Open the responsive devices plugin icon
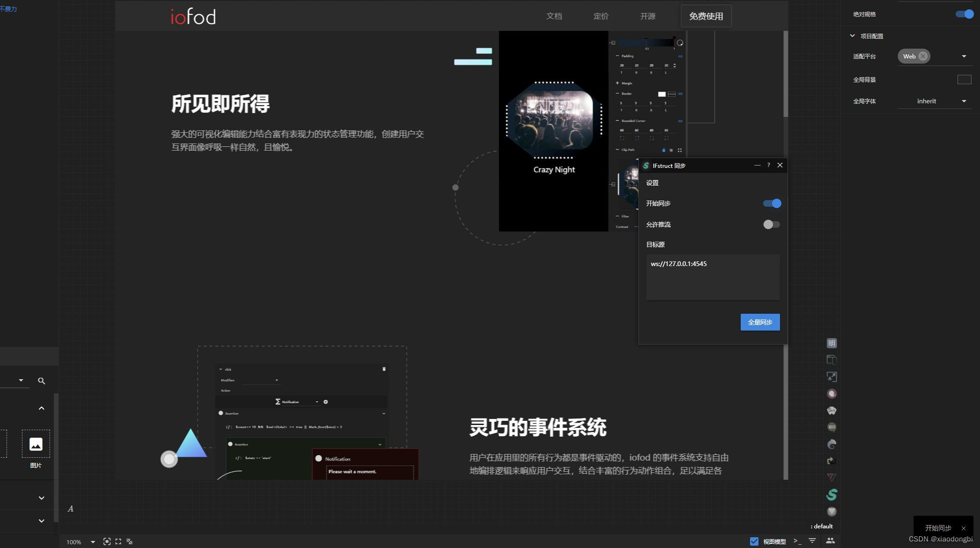The image size is (980, 548). (x=831, y=360)
